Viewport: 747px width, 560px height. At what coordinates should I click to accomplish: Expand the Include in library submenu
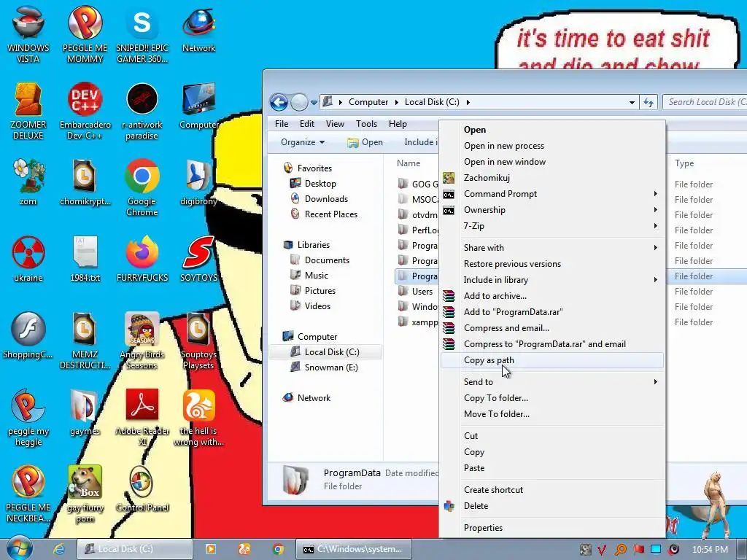[553, 280]
